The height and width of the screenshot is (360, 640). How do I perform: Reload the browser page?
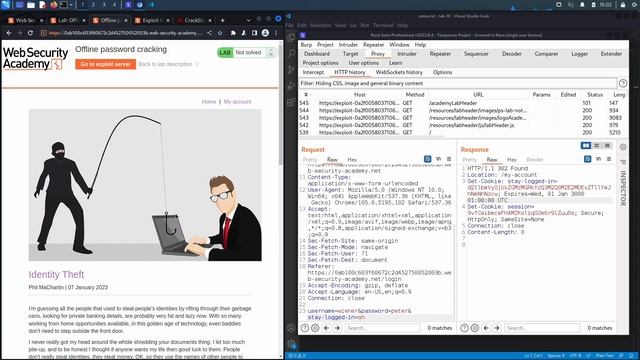pyautogui.click(x=30, y=33)
